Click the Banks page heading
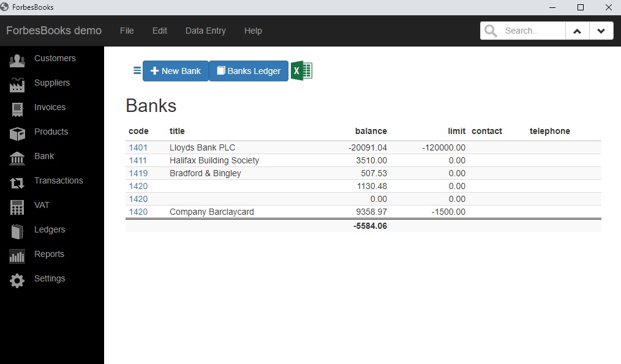This screenshot has width=621, height=364. [x=151, y=106]
